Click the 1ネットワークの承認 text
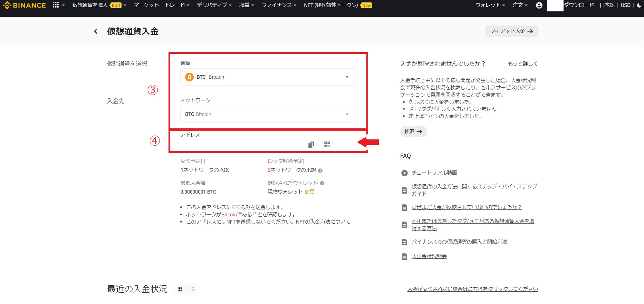 point(204,170)
